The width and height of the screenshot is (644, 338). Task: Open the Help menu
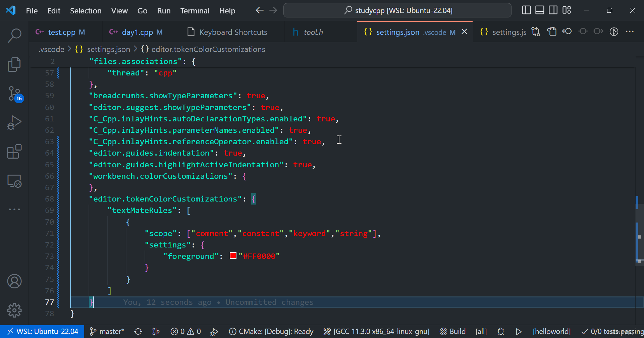pyautogui.click(x=227, y=11)
